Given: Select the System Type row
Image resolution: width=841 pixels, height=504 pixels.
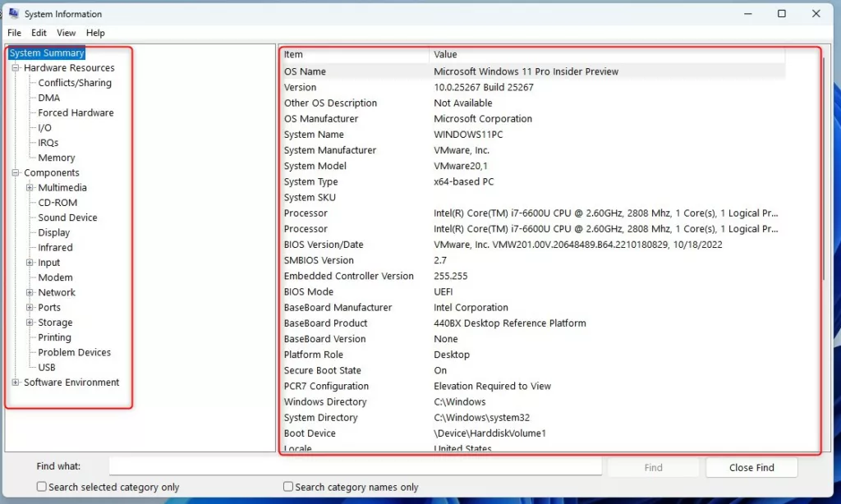Looking at the screenshot, I should [533, 181].
